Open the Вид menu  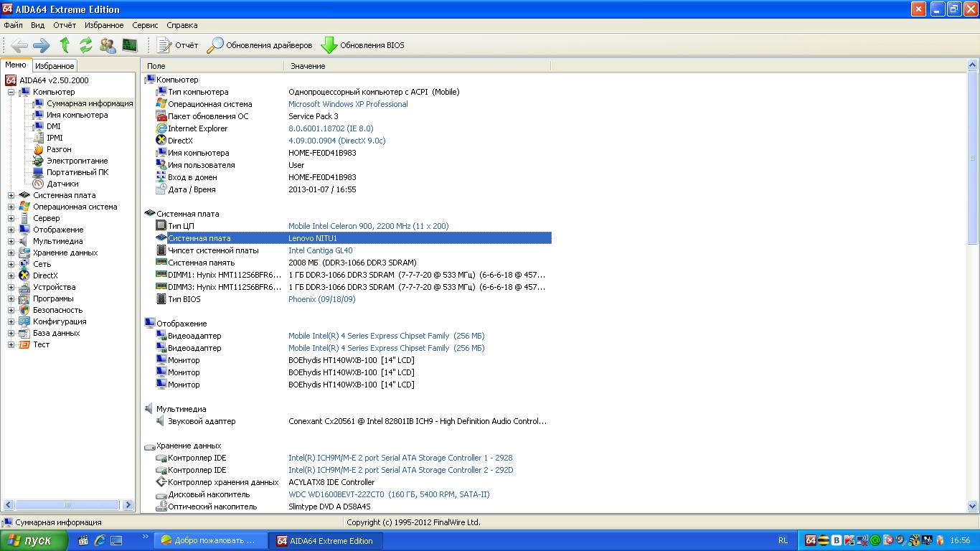pyautogui.click(x=37, y=25)
